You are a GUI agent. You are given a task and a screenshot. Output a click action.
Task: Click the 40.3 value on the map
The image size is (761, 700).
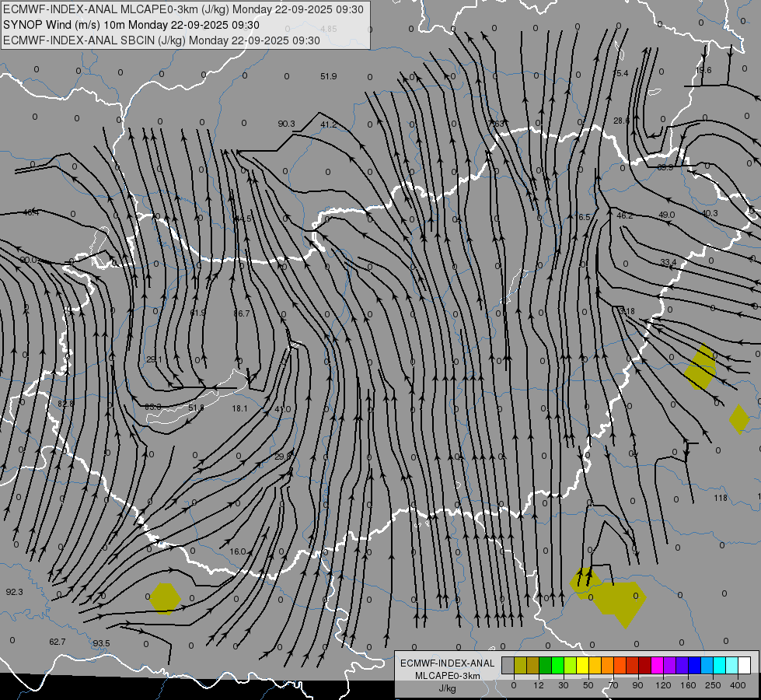point(710,213)
